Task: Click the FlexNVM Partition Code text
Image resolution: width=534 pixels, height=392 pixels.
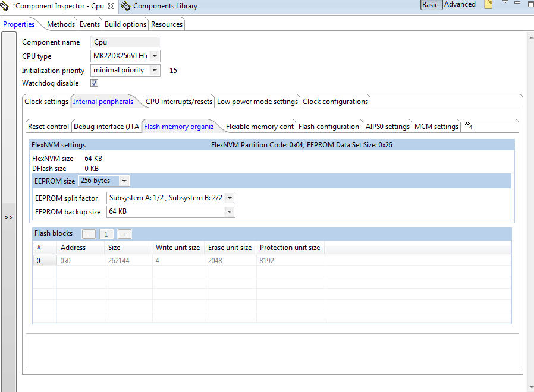Action: [301, 145]
